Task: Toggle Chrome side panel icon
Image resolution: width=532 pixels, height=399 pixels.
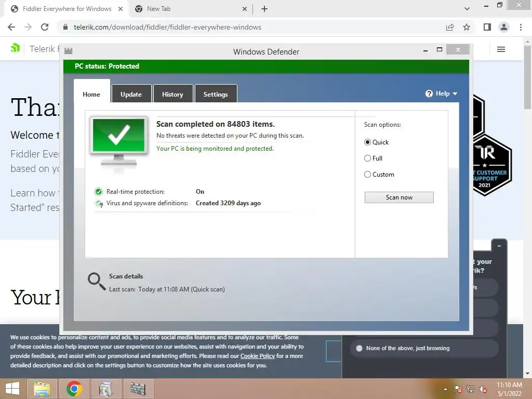Action: pos(487,27)
